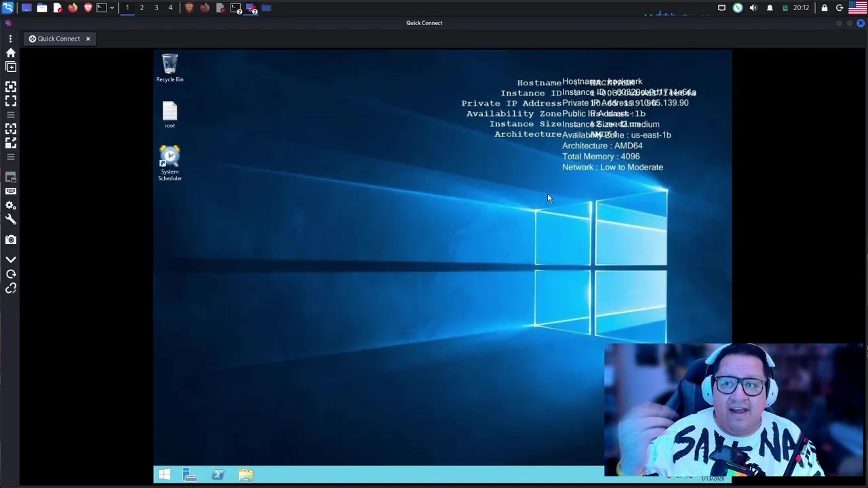868x488 pixels.
Task: Select running Remmina task with badge 2
Action: (x=251, y=8)
